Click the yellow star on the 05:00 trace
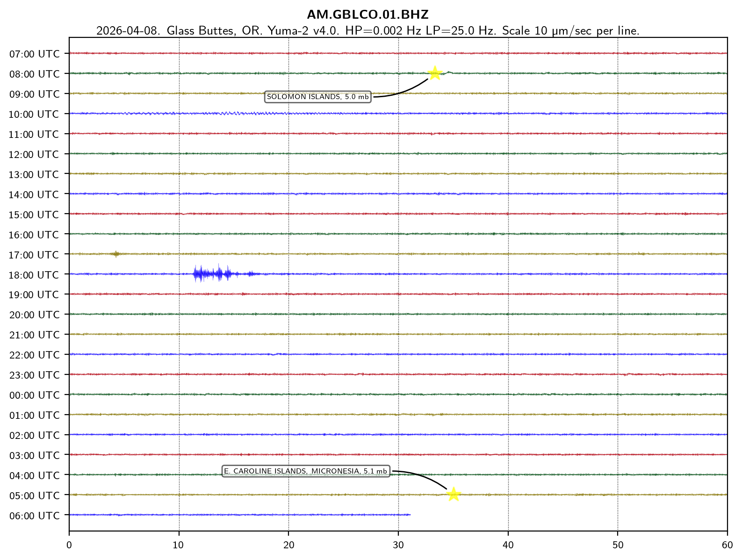Image resolution: width=742 pixels, height=560 pixels. coord(454,494)
